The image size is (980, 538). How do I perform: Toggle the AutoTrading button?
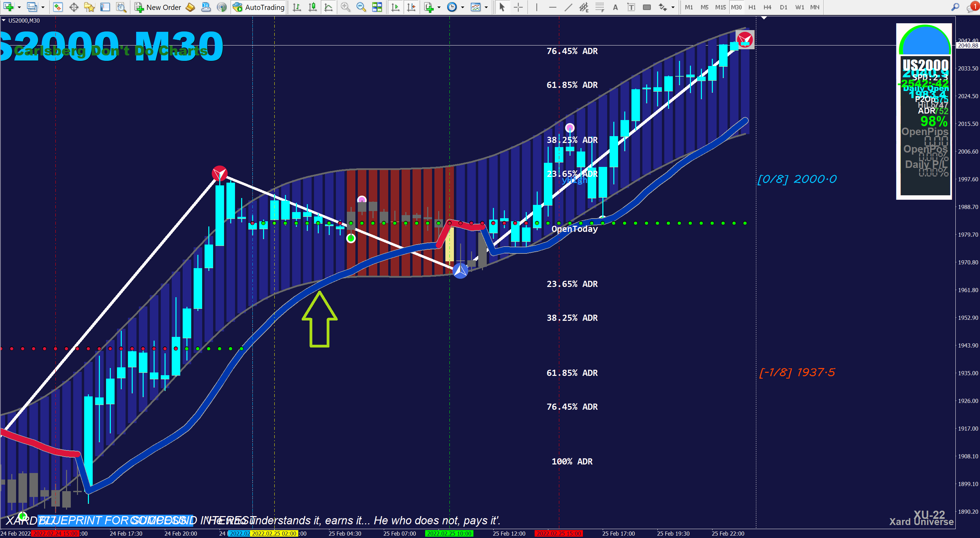(259, 7)
